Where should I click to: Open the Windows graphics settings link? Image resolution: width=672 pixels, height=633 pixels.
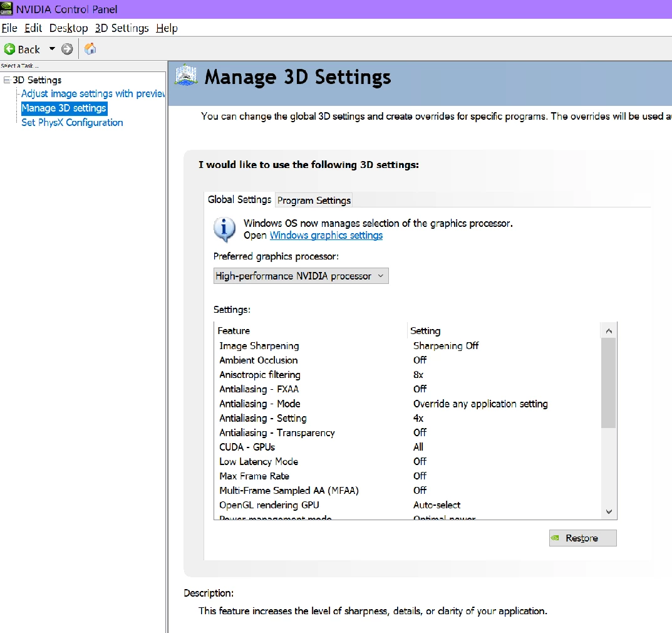click(326, 236)
